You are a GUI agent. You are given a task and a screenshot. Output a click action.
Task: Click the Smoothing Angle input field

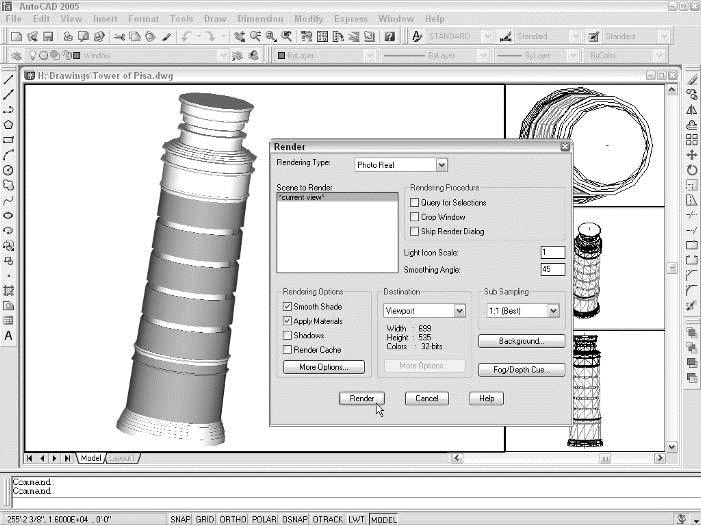[552, 269]
